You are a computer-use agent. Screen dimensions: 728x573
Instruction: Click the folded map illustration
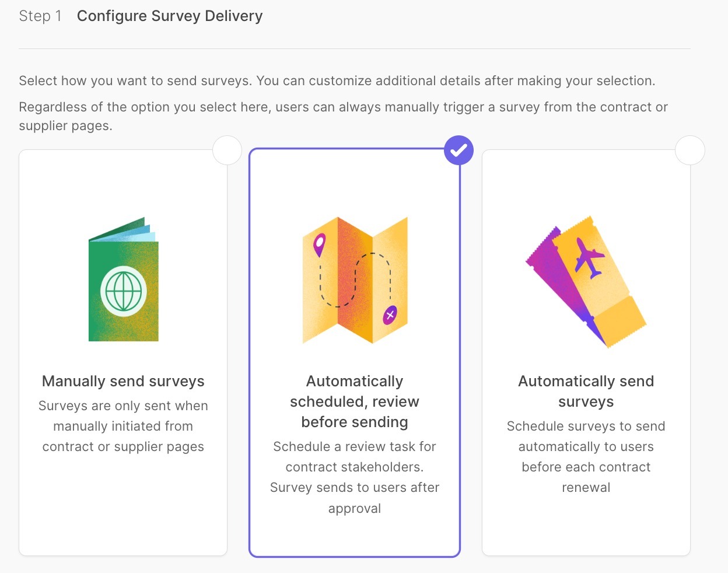coord(355,280)
